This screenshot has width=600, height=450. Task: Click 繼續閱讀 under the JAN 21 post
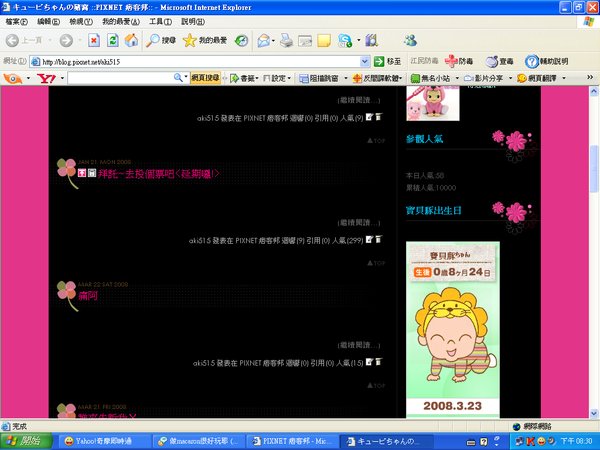pos(359,223)
